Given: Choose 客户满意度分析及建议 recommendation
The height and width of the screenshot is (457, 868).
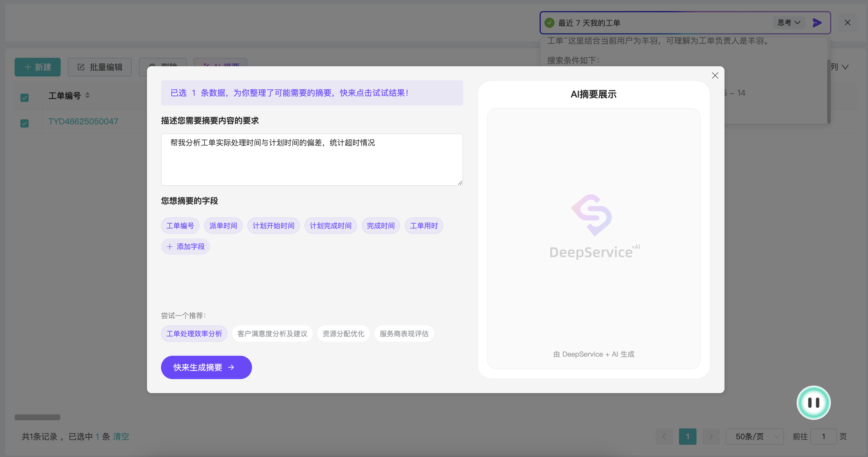Looking at the screenshot, I should click(272, 334).
